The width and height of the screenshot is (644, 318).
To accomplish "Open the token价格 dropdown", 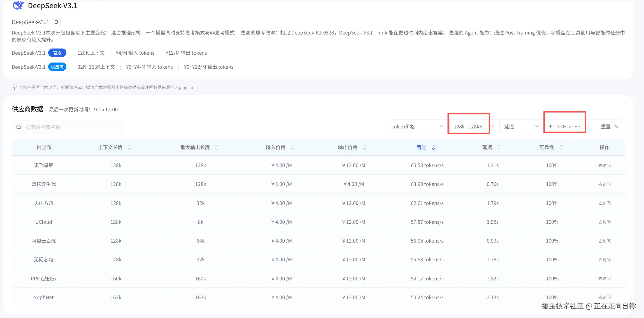I will [x=417, y=126].
